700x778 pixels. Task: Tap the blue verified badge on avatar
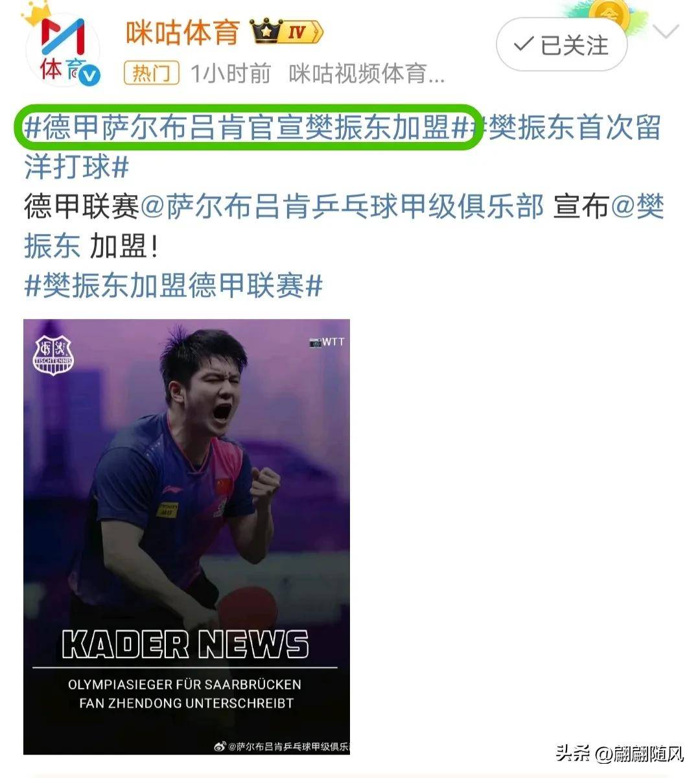[90, 76]
